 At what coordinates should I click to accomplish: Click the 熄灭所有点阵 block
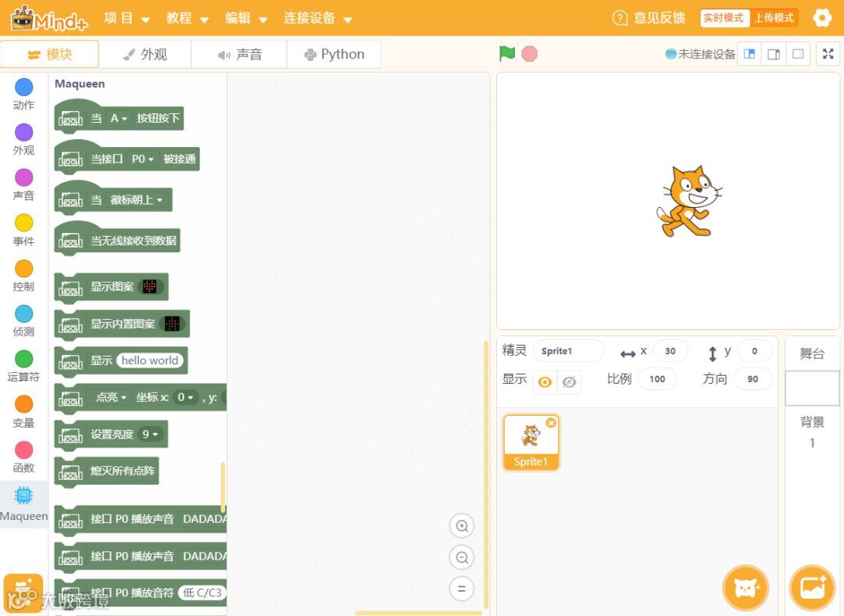[x=106, y=471]
